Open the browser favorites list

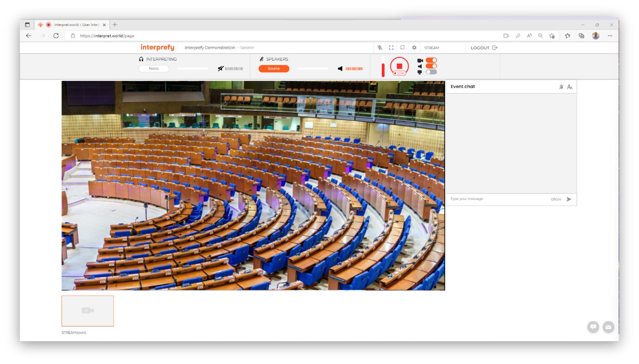click(567, 36)
